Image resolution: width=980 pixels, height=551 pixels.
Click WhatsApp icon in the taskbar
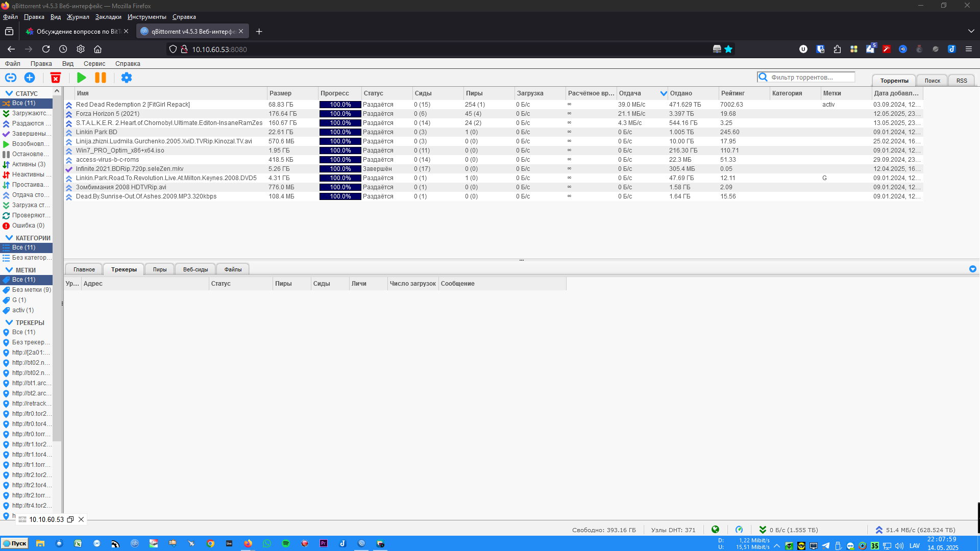point(267,543)
